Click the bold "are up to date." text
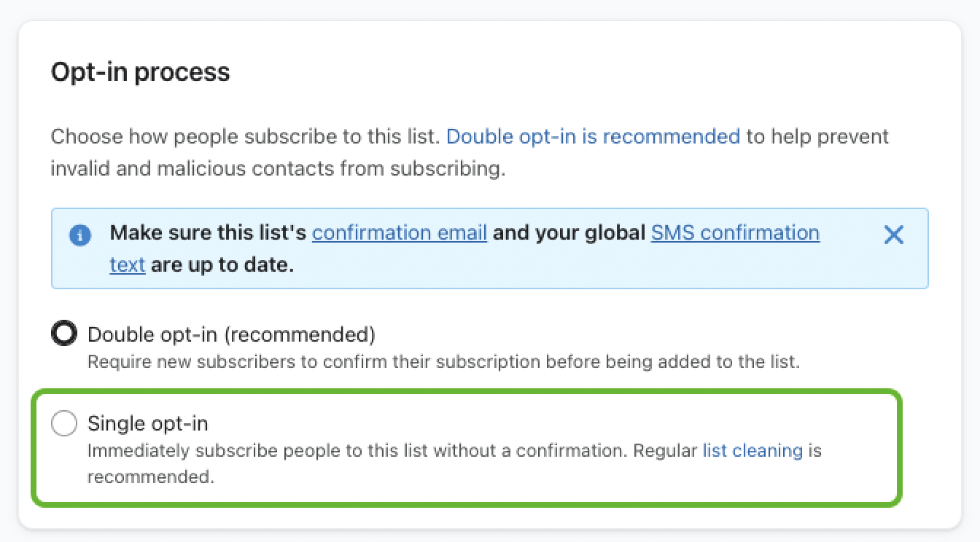Viewport: 980px width, 542px height. (x=222, y=264)
